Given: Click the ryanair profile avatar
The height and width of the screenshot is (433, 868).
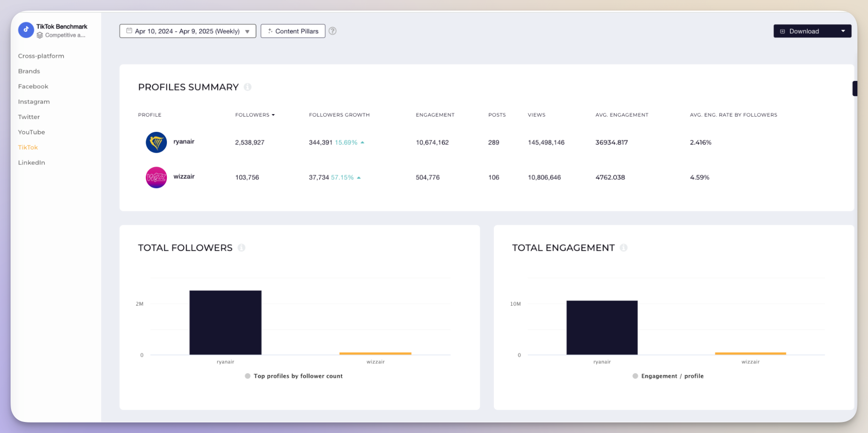Looking at the screenshot, I should tap(156, 142).
